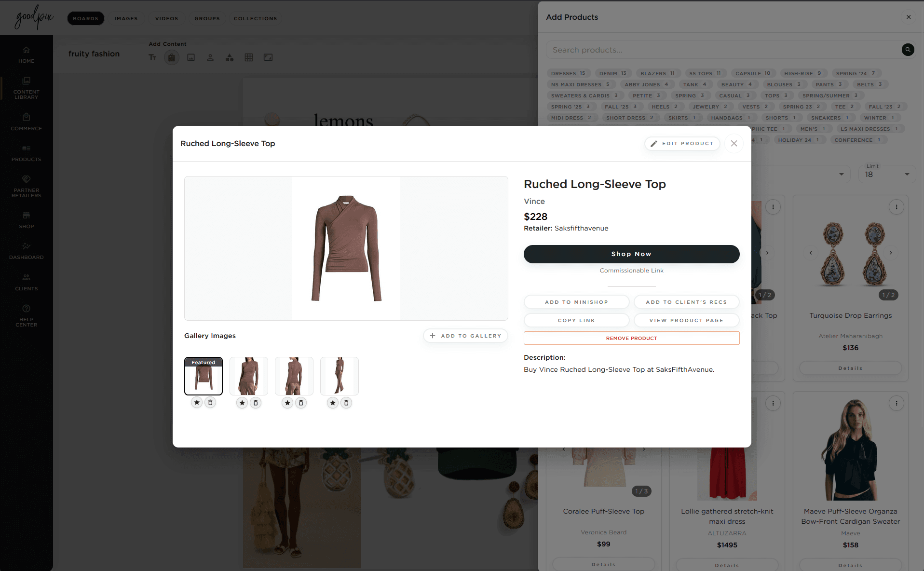924x571 pixels.
Task: Toggle the Featured star on the second gallery thumbnail
Action: tap(242, 403)
